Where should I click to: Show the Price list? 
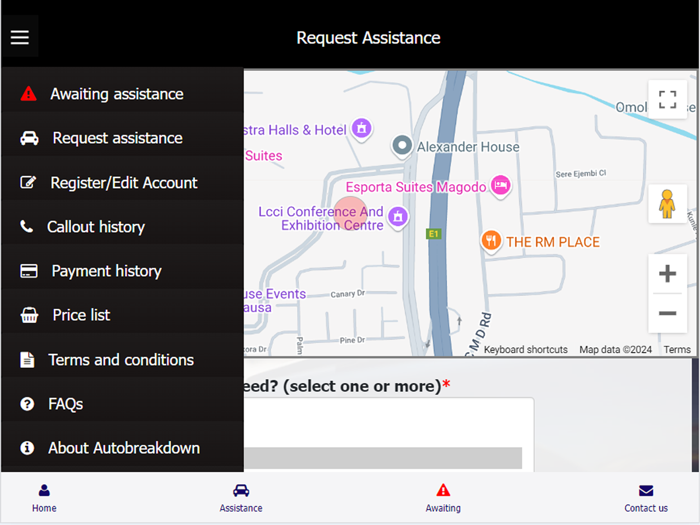coord(122,315)
